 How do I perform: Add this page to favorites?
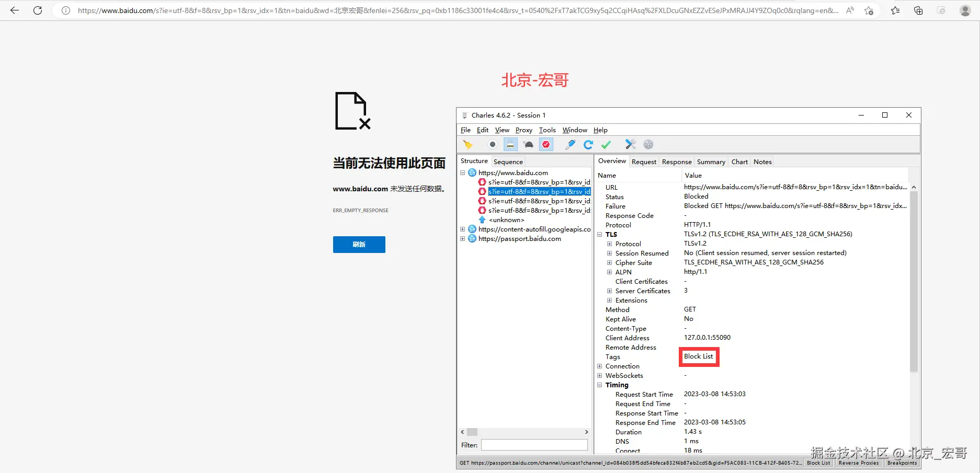pos(869,10)
